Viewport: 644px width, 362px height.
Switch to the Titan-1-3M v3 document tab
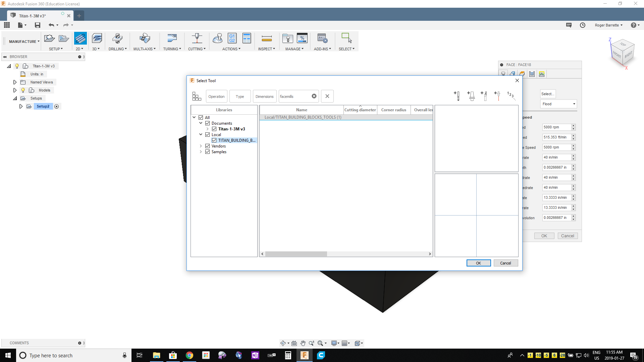[33, 16]
